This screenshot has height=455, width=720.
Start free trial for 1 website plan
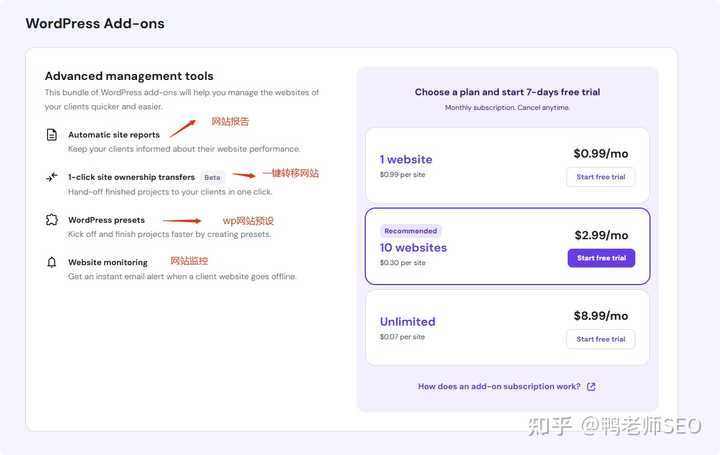click(601, 177)
